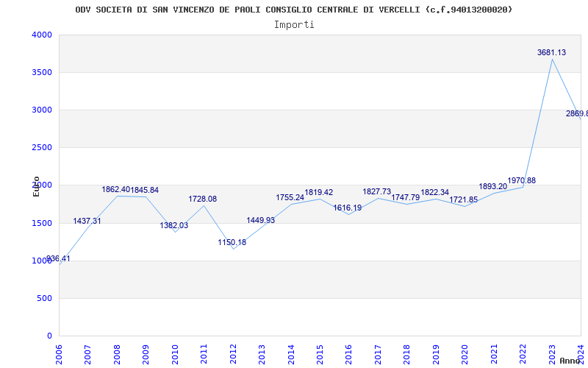588x368 pixels.
Task: Click the 2008 x-axis year label
Action: 117,355
